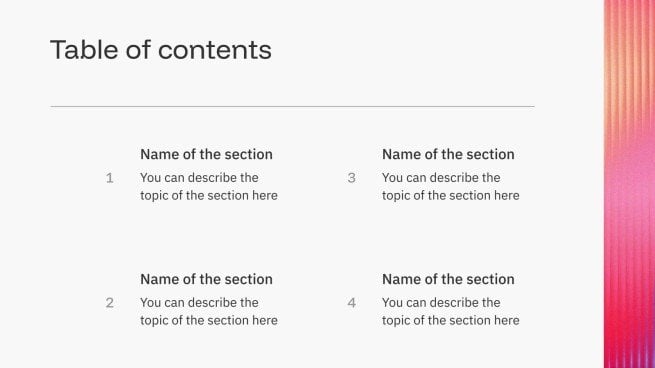Screen dimensions: 655x368
Task: Select the section number 2
Action: click(109, 303)
